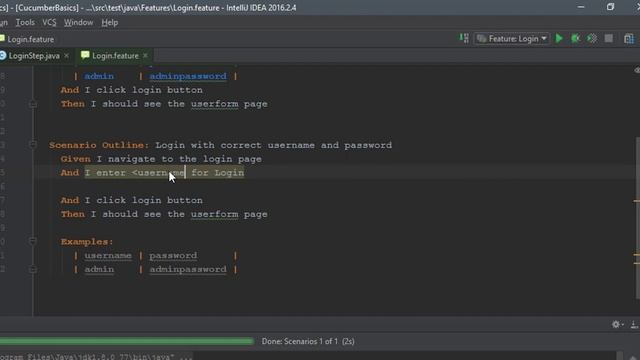Open the run panel settings gear
This screenshot has width=640, height=360.
616,324
